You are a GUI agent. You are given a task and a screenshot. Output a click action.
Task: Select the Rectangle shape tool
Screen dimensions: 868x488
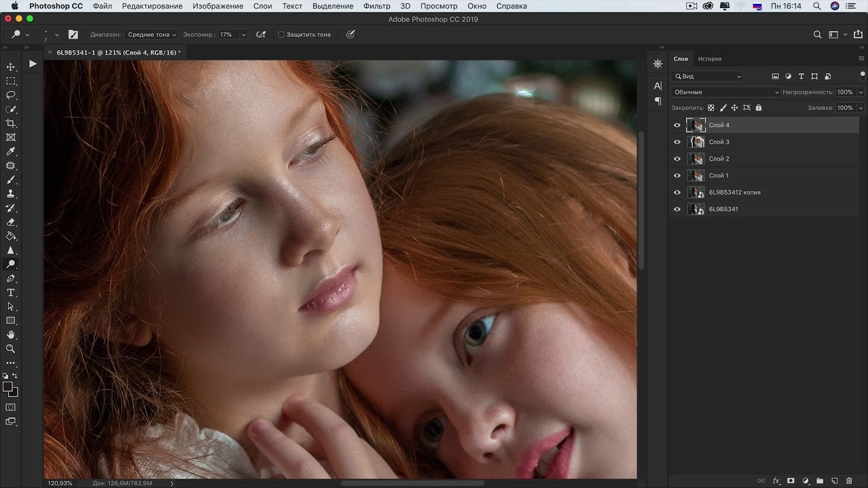(x=11, y=321)
